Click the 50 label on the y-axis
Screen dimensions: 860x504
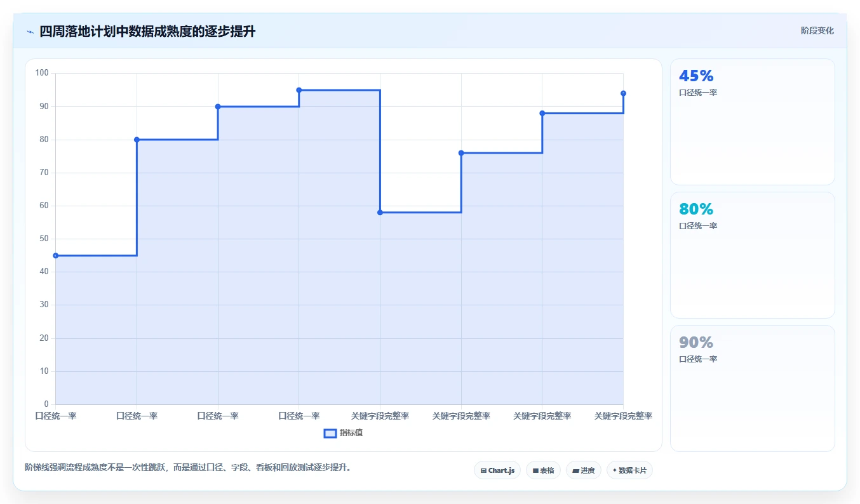(44, 239)
